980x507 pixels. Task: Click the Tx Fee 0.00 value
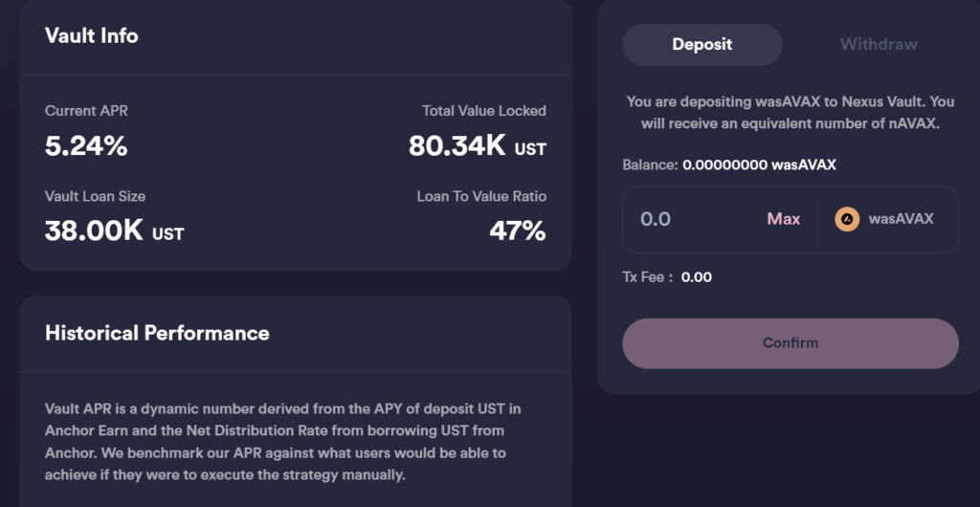[696, 277]
